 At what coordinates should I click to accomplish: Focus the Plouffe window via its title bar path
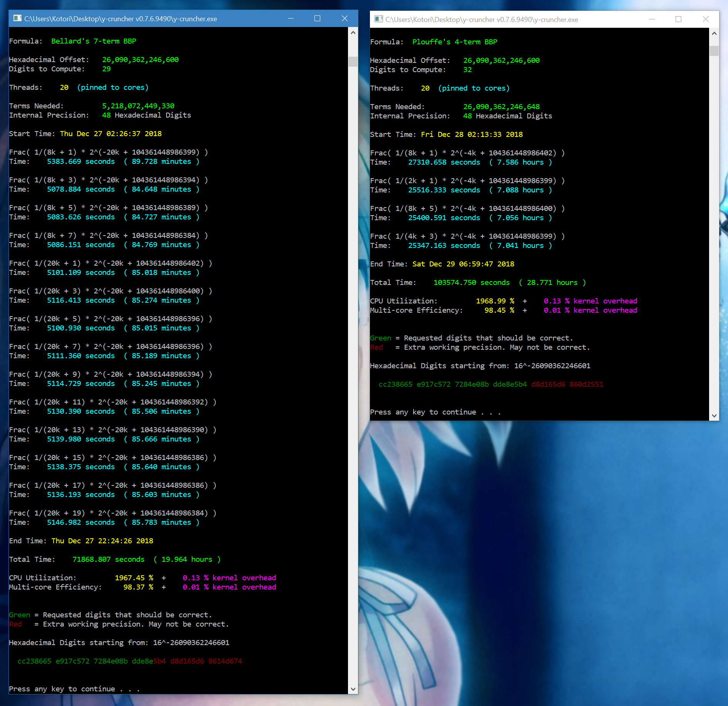481,20
